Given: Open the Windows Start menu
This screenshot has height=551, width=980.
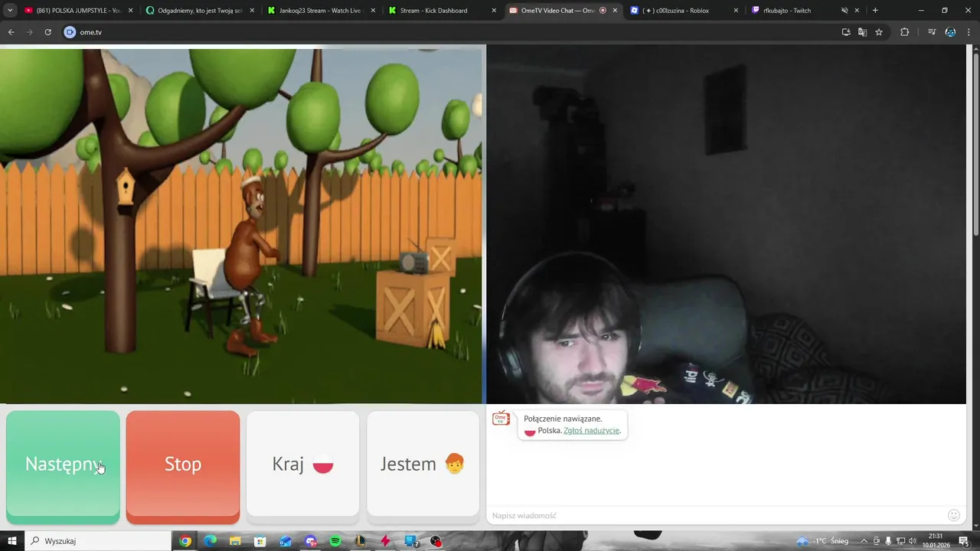Looking at the screenshot, I should (x=11, y=541).
